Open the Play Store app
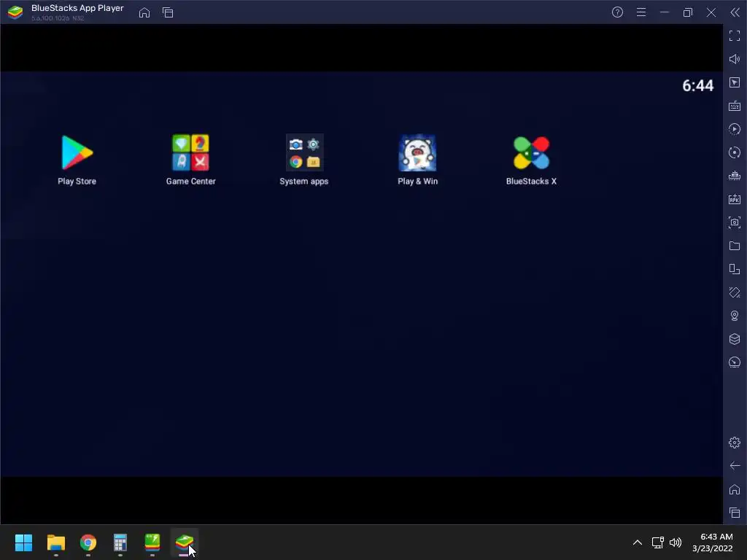Viewport: 747px width, 560px height. (77, 160)
